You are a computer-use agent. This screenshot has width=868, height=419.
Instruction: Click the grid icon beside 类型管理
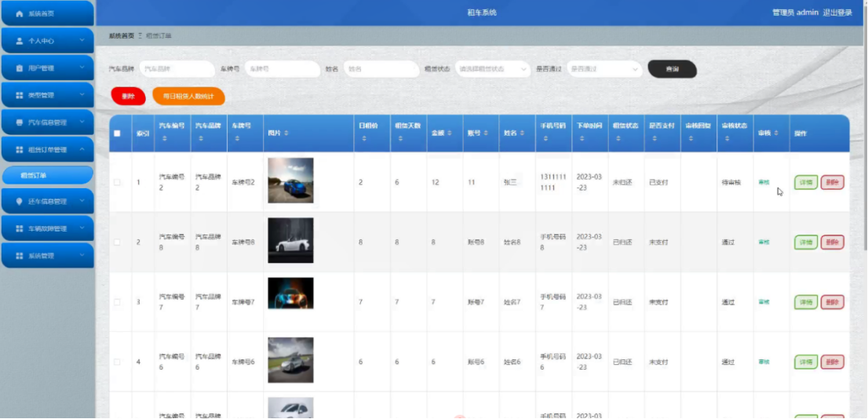point(20,95)
